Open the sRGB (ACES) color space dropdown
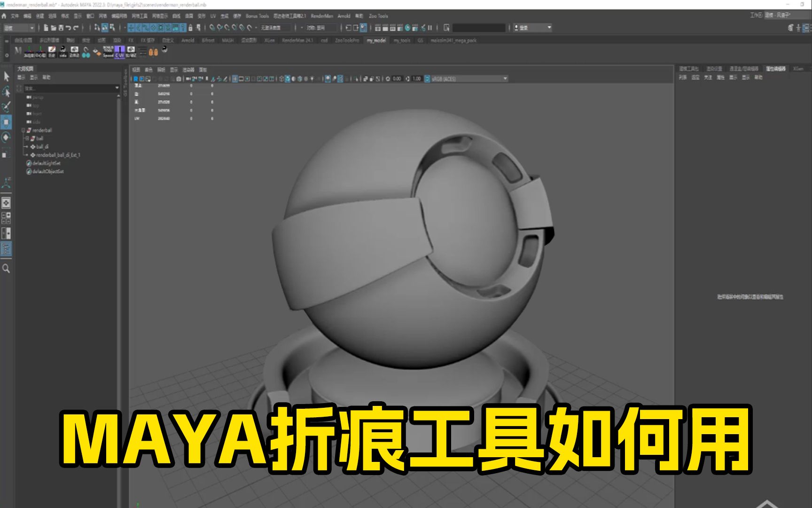This screenshot has width=812, height=508. pyautogui.click(x=505, y=79)
